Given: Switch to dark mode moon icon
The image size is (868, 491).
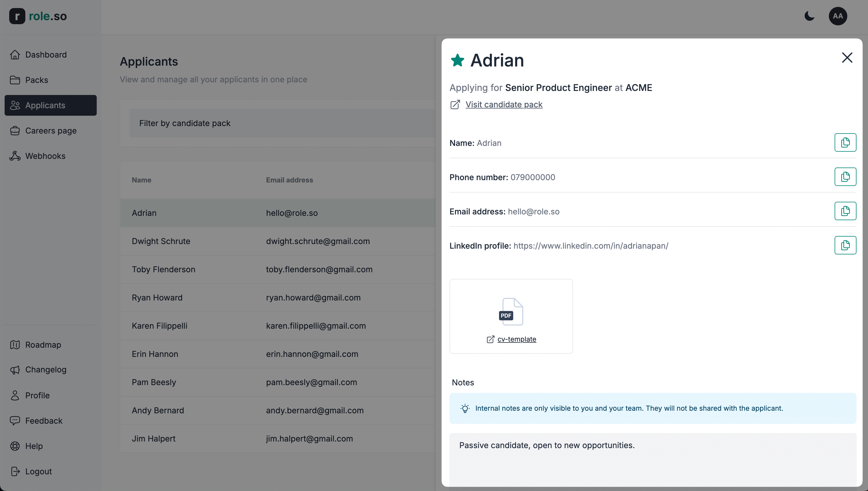Looking at the screenshot, I should [809, 16].
